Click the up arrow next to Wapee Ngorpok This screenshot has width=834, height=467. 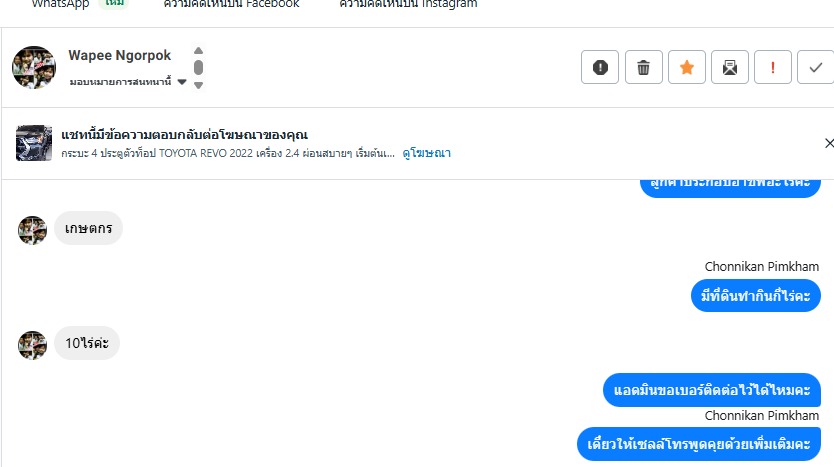pos(198,51)
